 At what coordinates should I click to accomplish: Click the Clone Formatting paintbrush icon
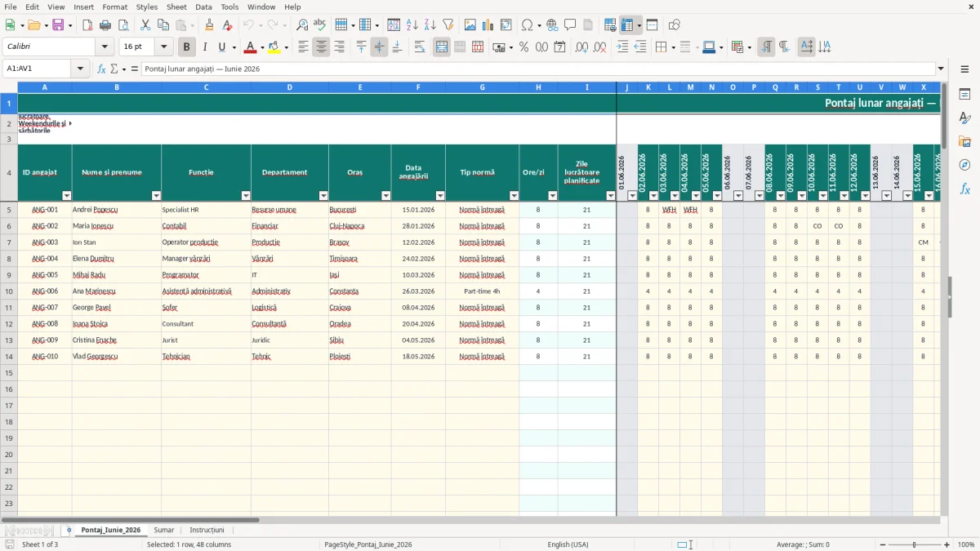pos(210,25)
